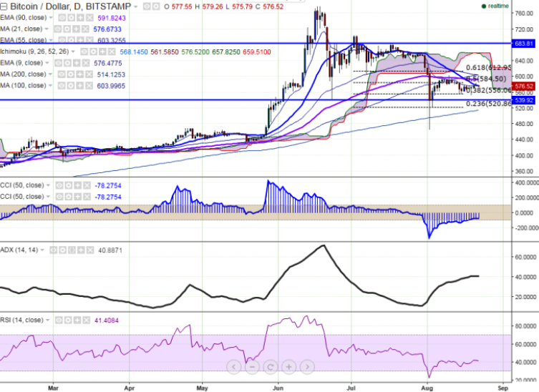Hide RSI (14, close) with eye icon
The width and height of the screenshot is (539, 392).
59,320
